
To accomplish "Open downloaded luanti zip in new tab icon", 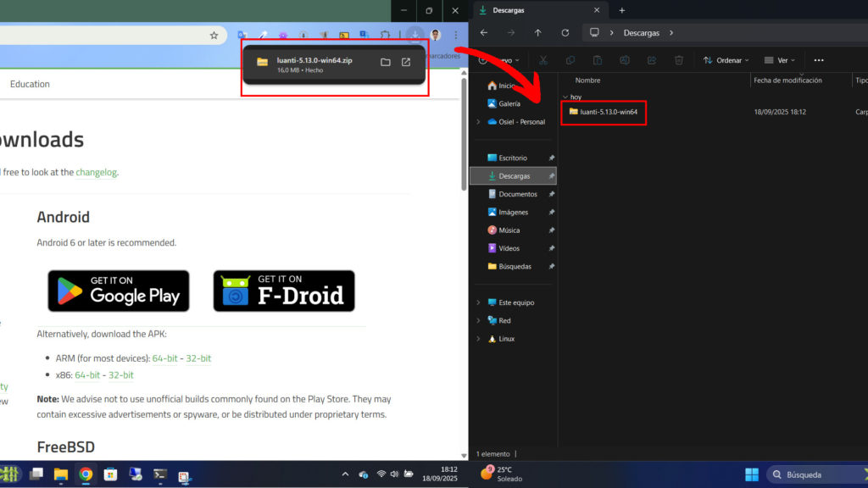I will (x=406, y=62).
